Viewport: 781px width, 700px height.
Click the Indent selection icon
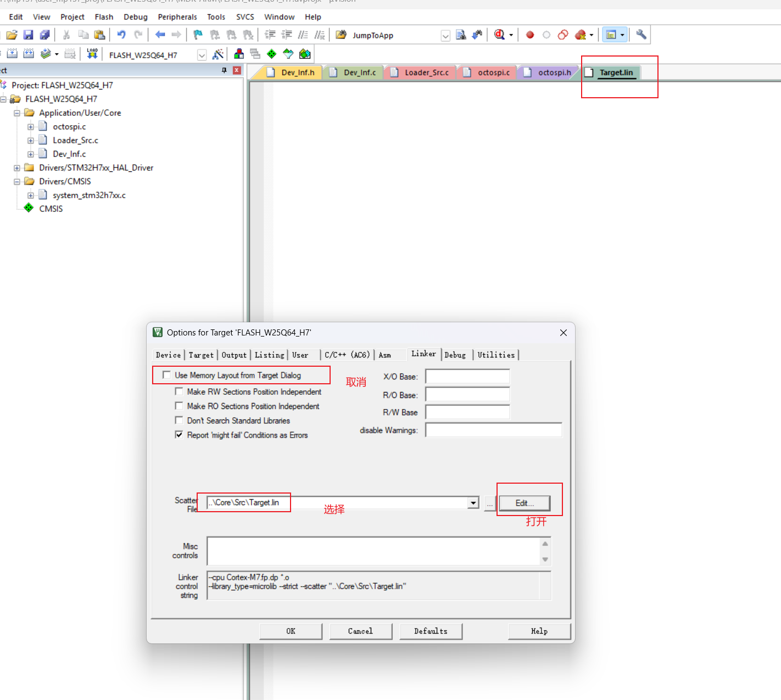coord(270,35)
